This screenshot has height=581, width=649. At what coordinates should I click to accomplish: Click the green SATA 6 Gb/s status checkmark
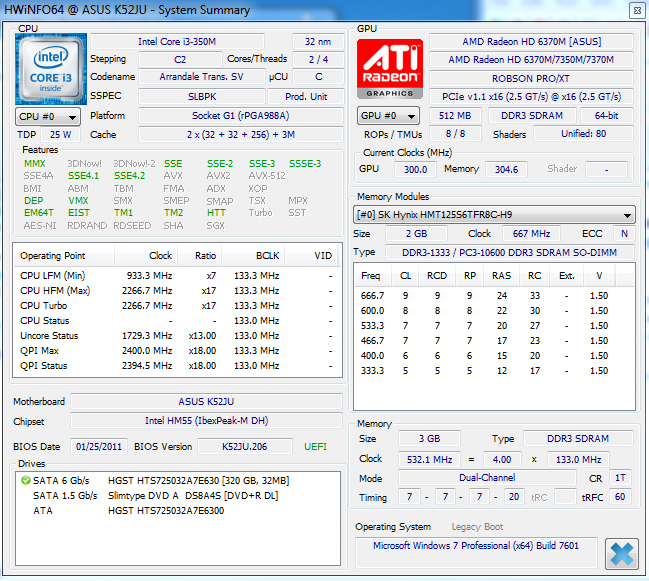click(26, 480)
